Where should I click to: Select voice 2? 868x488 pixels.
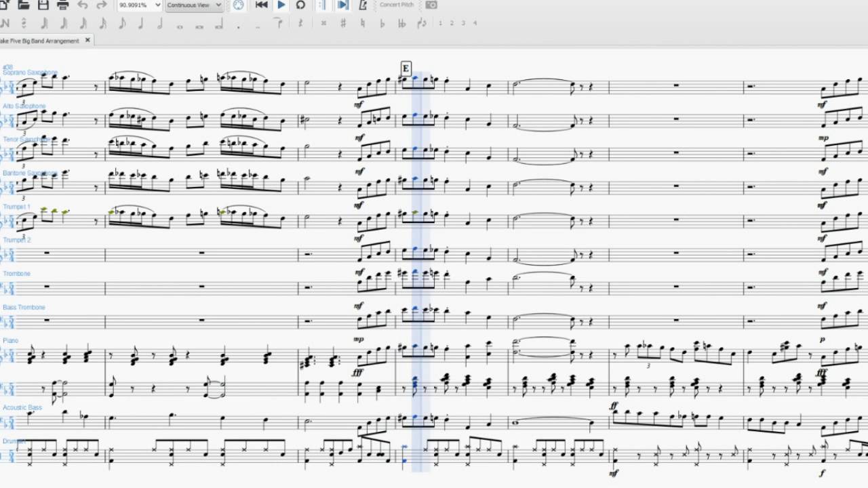[452, 23]
